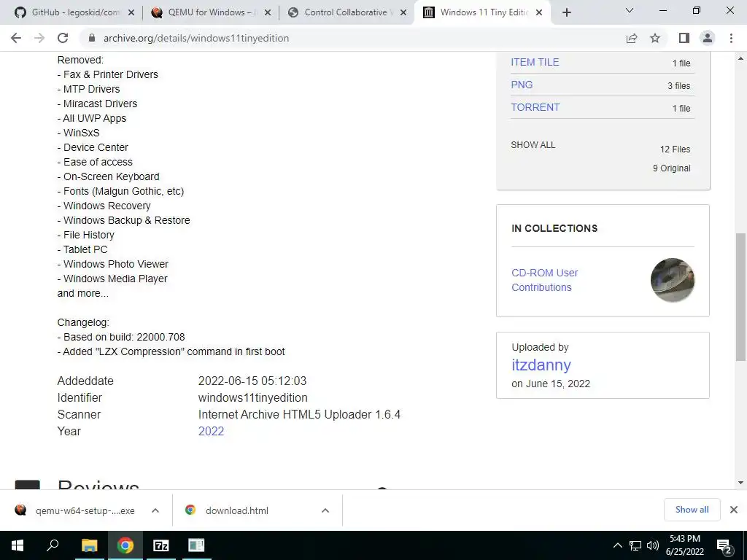747x560 pixels.
Task: Click the scrollbar down arrow
Action: (x=740, y=483)
